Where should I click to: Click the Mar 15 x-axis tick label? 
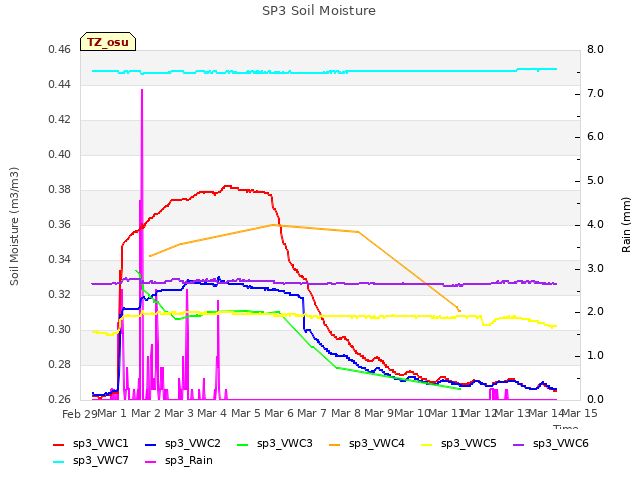click(580, 413)
